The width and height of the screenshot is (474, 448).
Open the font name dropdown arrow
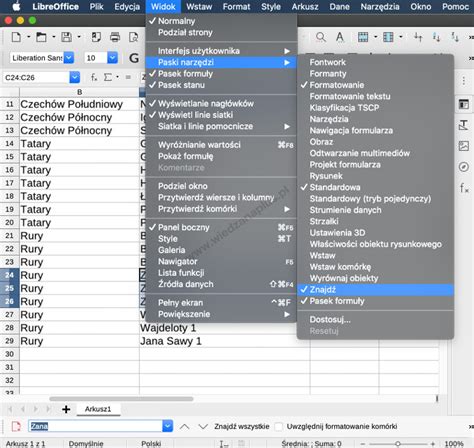[x=69, y=58]
